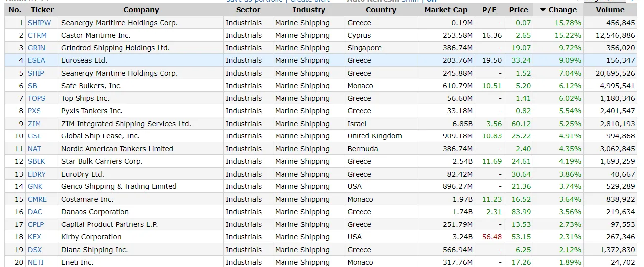Open the SB ticker link

33,86
